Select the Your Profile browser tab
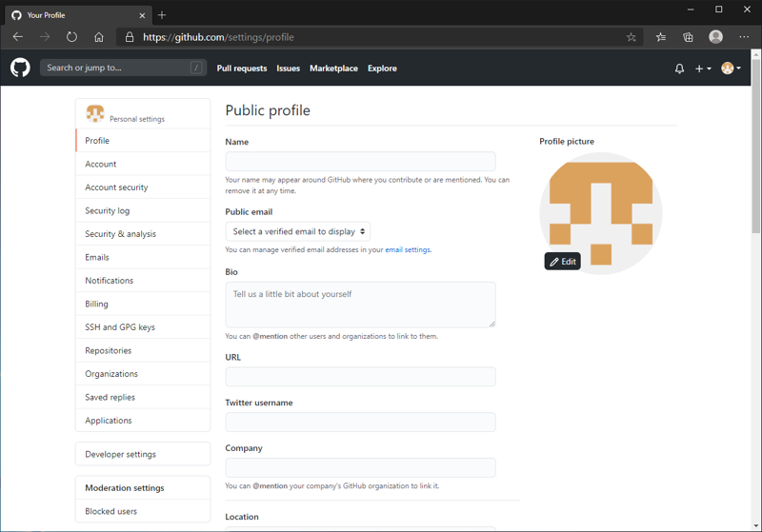 [x=79, y=15]
